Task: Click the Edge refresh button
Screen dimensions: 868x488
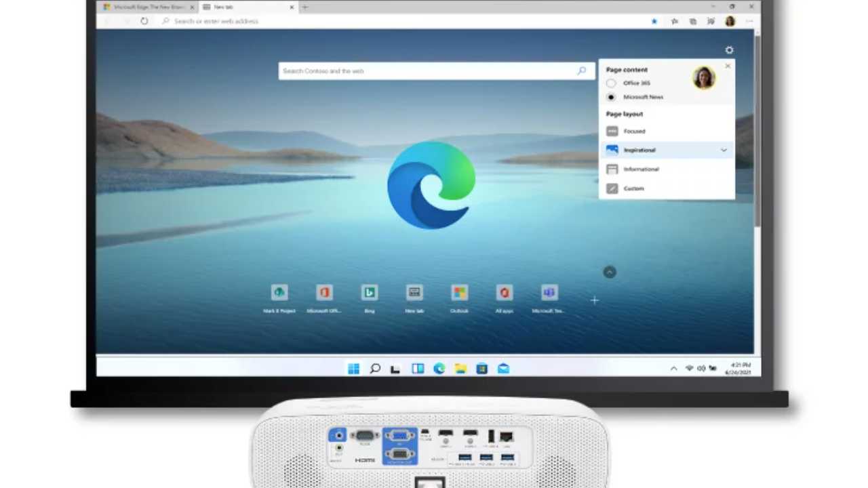Action: [144, 21]
